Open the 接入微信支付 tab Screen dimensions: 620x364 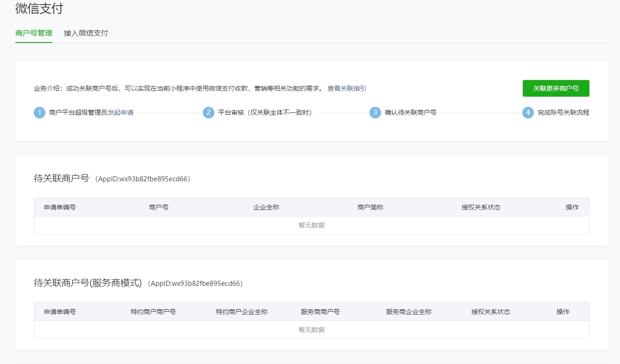tap(86, 33)
